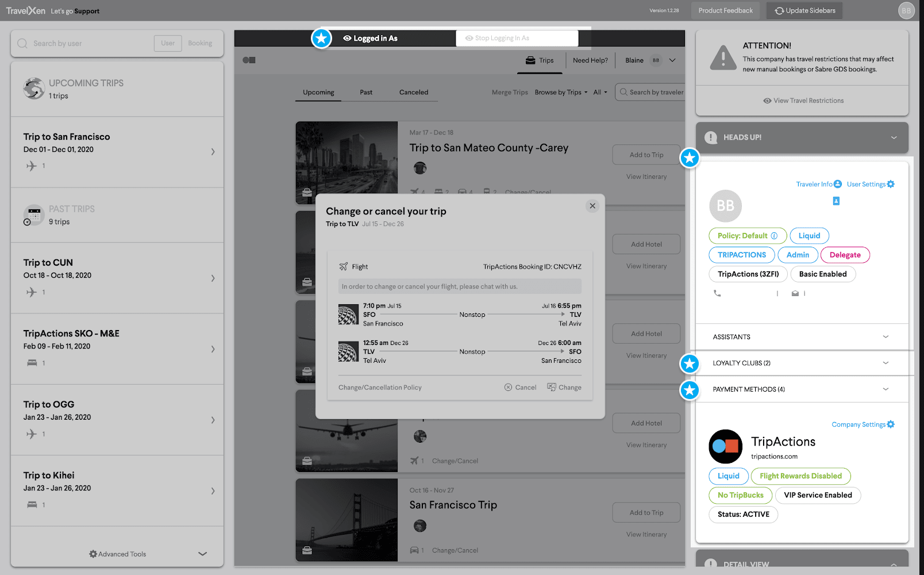This screenshot has height=575, width=924.
Task: Toggle search mode to Booking
Action: click(200, 43)
